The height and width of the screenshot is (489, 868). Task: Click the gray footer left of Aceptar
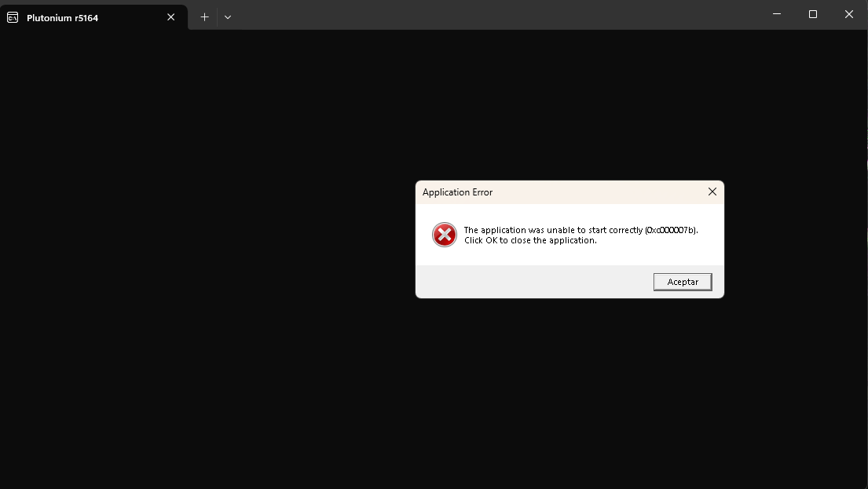point(534,282)
